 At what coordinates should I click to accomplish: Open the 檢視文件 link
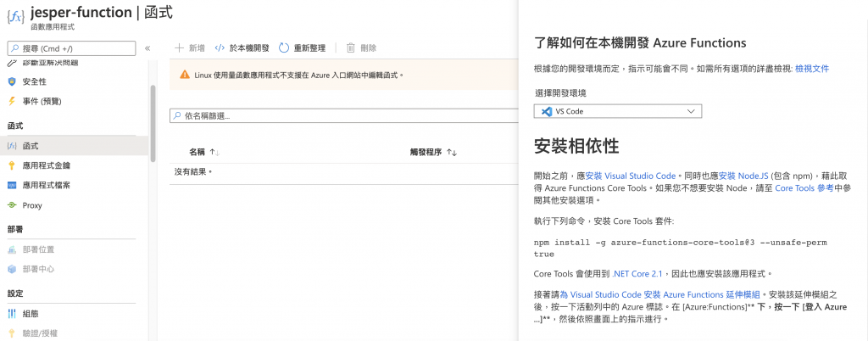[x=812, y=69]
